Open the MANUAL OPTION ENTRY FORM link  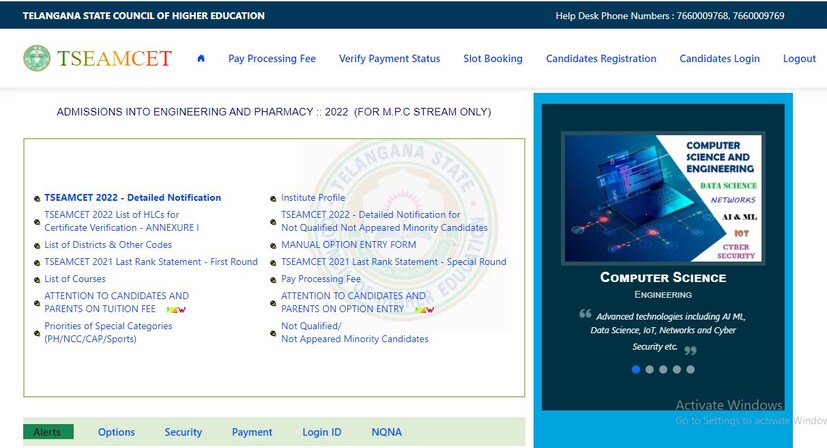349,245
